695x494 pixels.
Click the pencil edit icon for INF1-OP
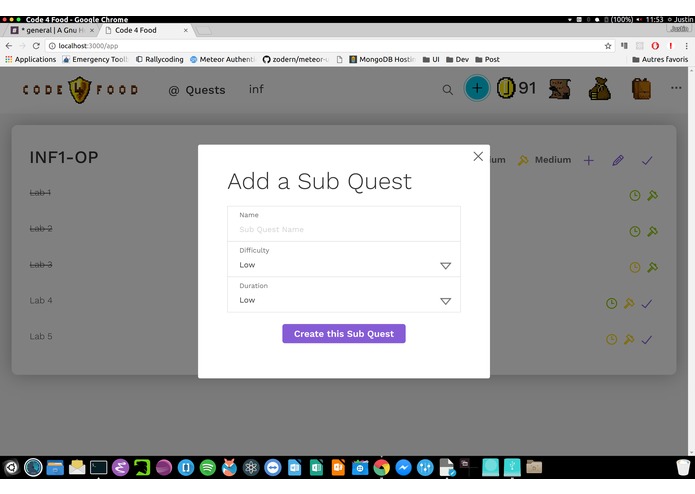(618, 160)
